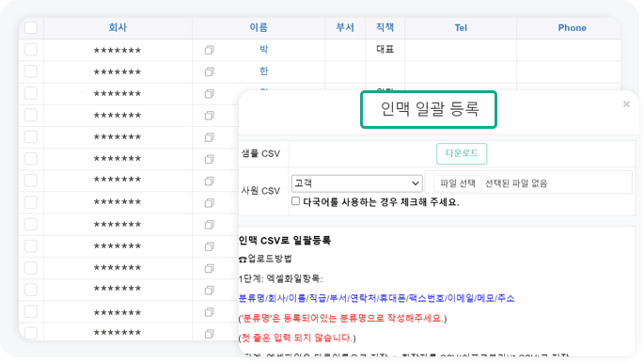Open the contact named 한
The height and width of the screenshot is (363, 644).
[x=263, y=71]
